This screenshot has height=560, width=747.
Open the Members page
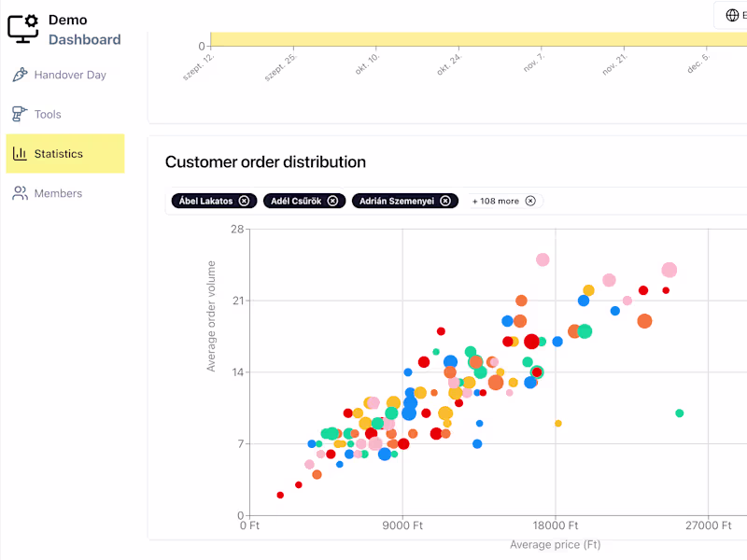coord(58,193)
